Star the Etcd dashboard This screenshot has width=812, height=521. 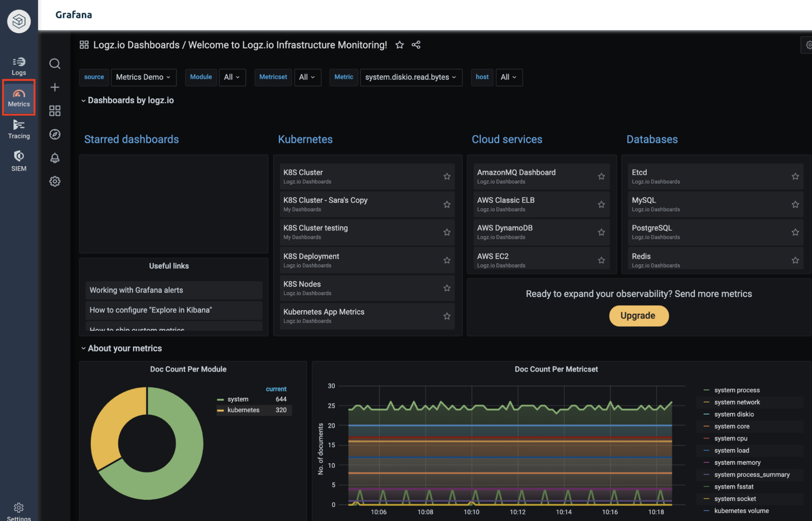click(795, 176)
